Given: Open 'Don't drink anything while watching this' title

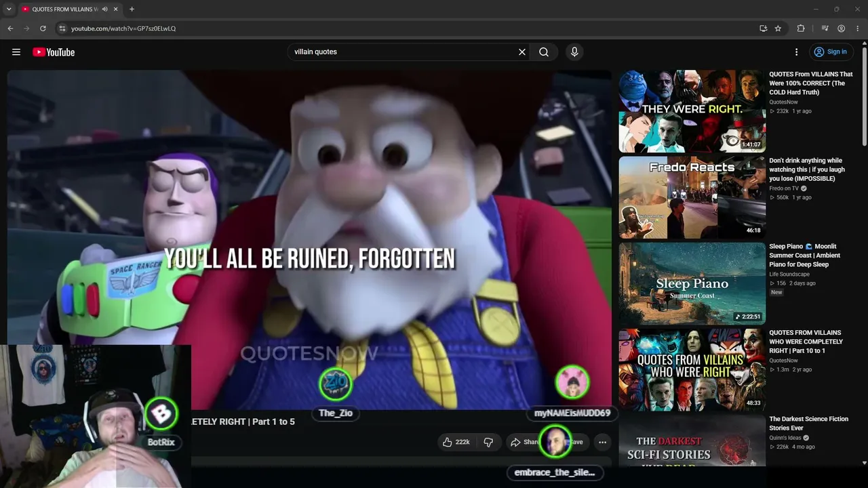Looking at the screenshot, I should click(x=807, y=169).
